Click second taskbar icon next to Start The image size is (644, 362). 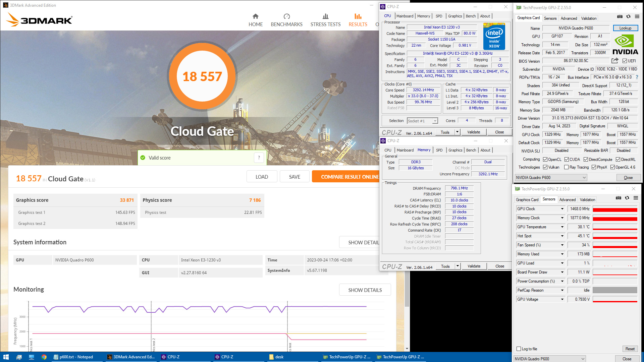tap(19, 357)
